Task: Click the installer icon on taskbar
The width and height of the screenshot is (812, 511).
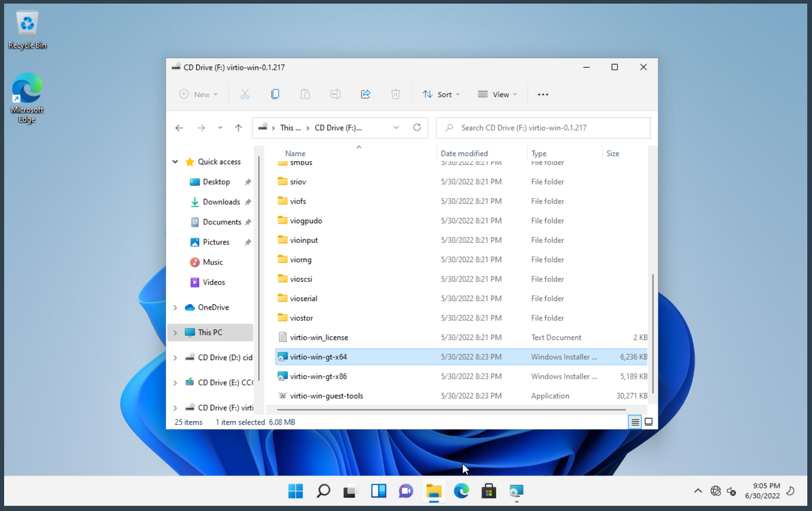Action: [516, 491]
